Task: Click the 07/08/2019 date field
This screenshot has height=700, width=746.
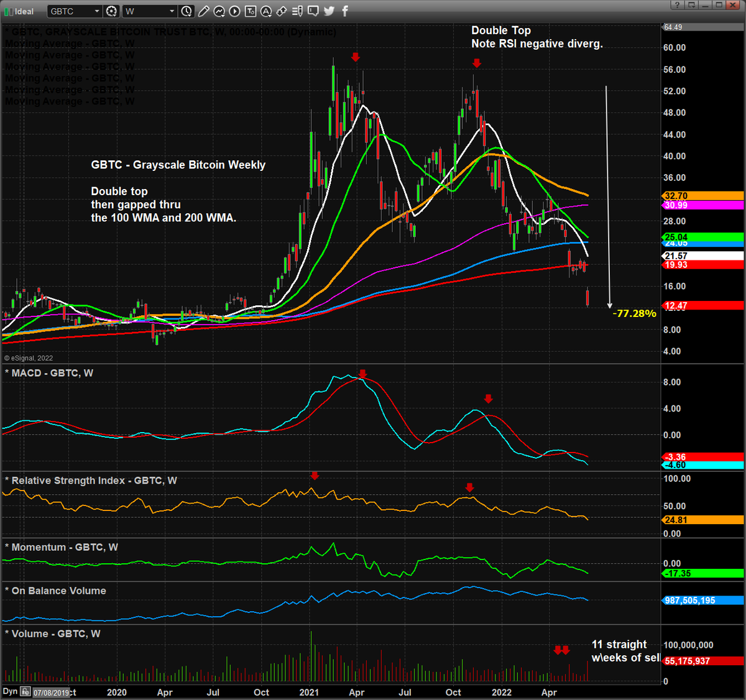Action: pos(51,692)
